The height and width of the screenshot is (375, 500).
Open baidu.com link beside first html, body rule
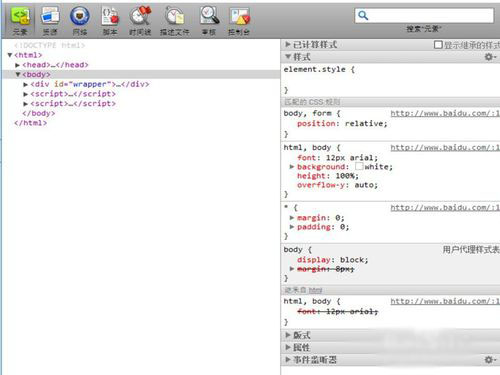click(445, 147)
